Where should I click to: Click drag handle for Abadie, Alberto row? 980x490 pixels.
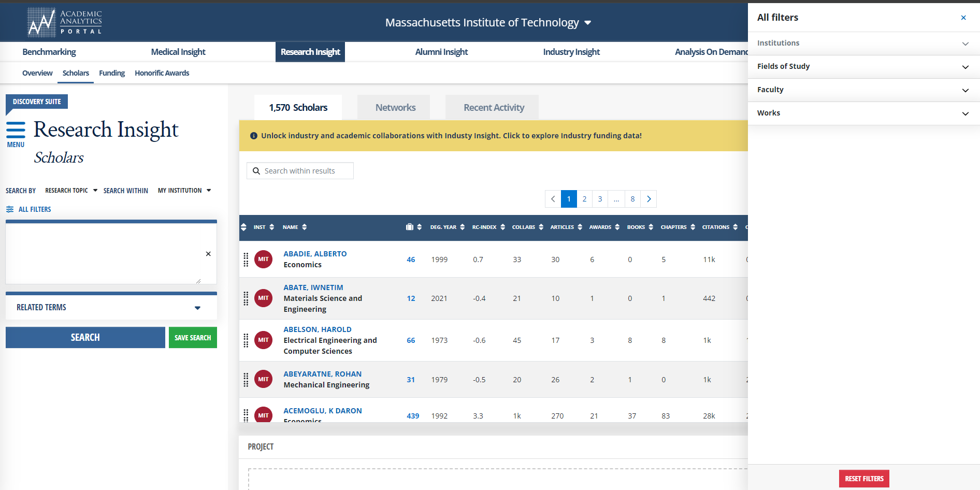246,260
